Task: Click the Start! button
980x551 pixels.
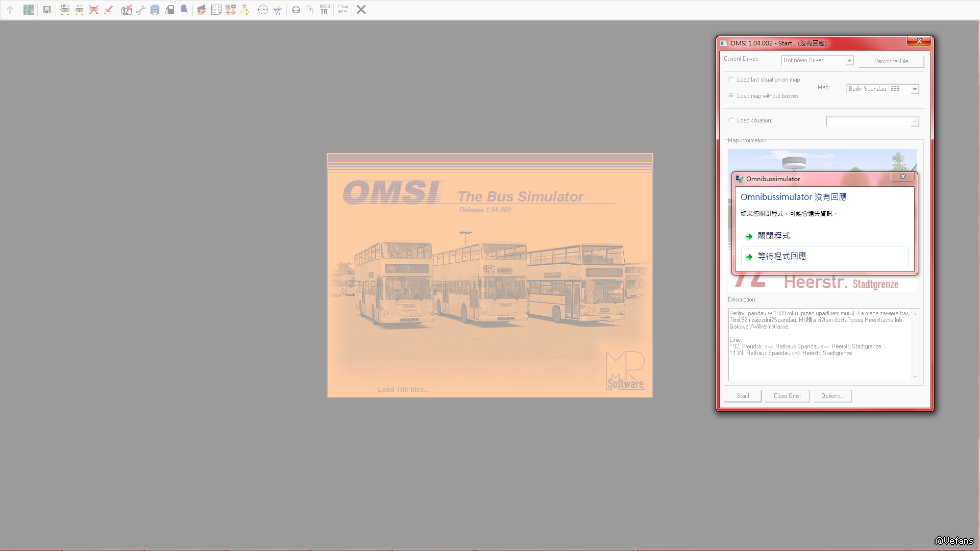Action: pyautogui.click(x=743, y=396)
